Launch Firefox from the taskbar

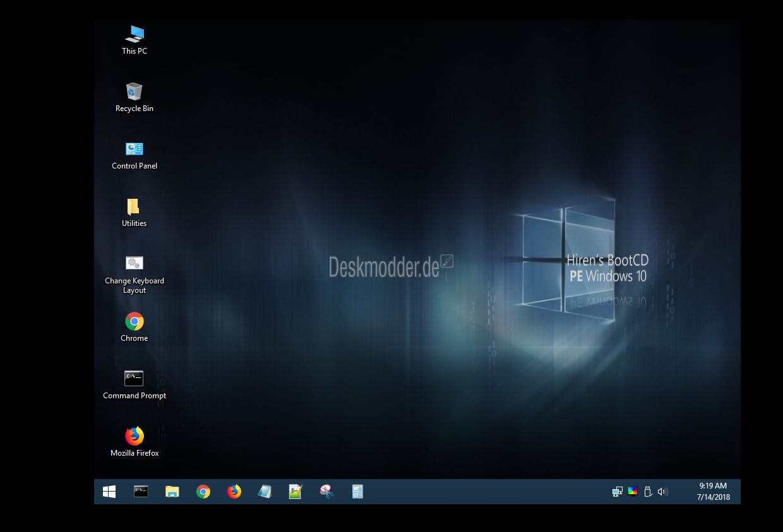[x=234, y=492]
